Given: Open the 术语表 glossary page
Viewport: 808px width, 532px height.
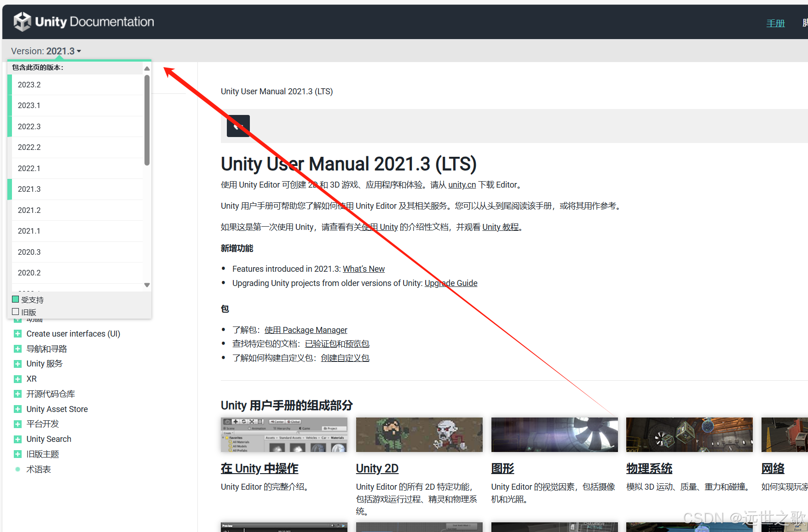Looking at the screenshot, I should (x=38, y=469).
